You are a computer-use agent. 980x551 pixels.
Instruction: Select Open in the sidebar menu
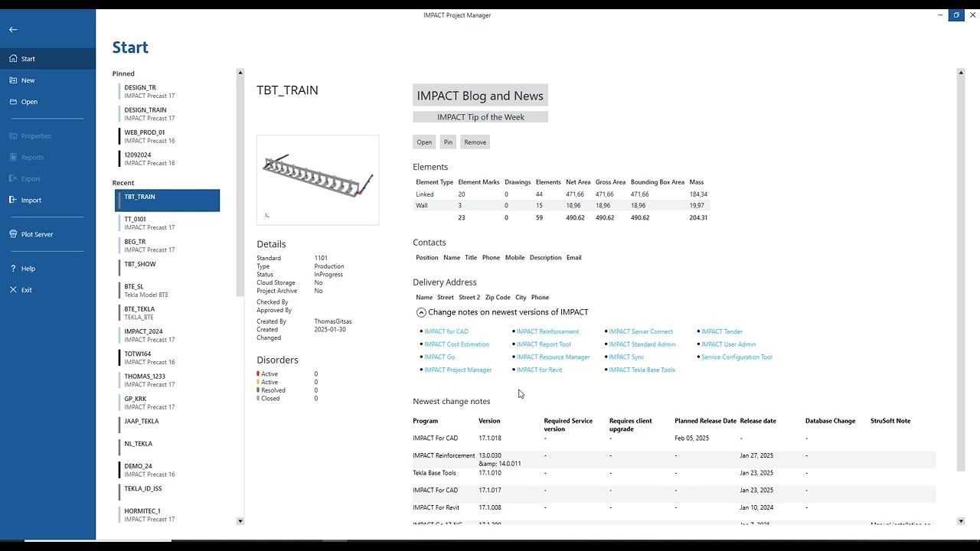coord(47,102)
